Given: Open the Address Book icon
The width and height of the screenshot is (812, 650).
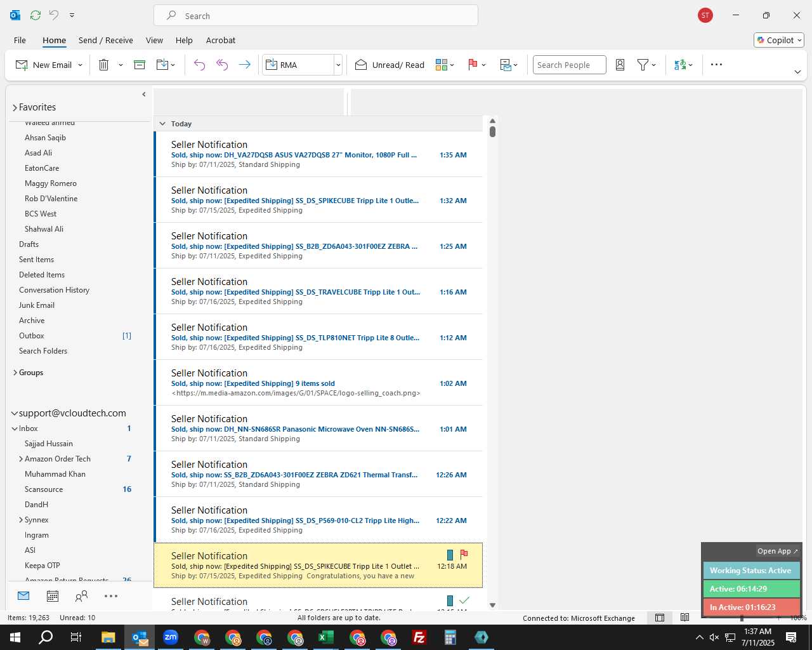Looking at the screenshot, I should click(x=620, y=65).
